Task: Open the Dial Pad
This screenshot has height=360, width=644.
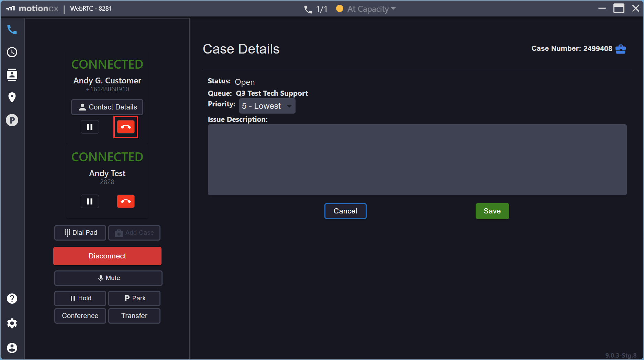Action: pyautogui.click(x=80, y=233)
